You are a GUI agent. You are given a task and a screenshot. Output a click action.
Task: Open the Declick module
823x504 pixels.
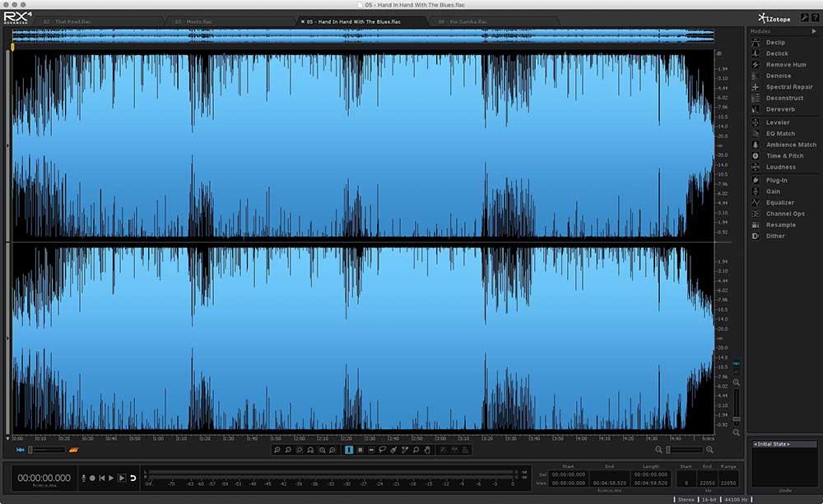[x=777, y=53]
